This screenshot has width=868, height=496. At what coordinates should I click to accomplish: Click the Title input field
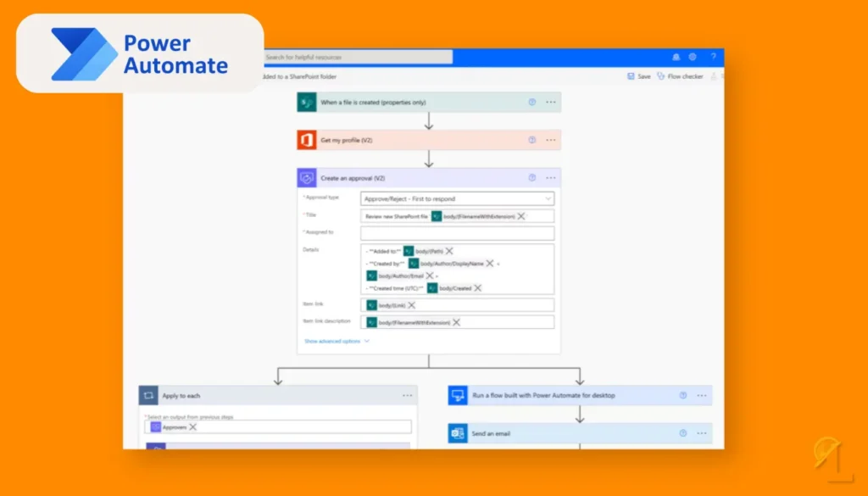point(457,216)
